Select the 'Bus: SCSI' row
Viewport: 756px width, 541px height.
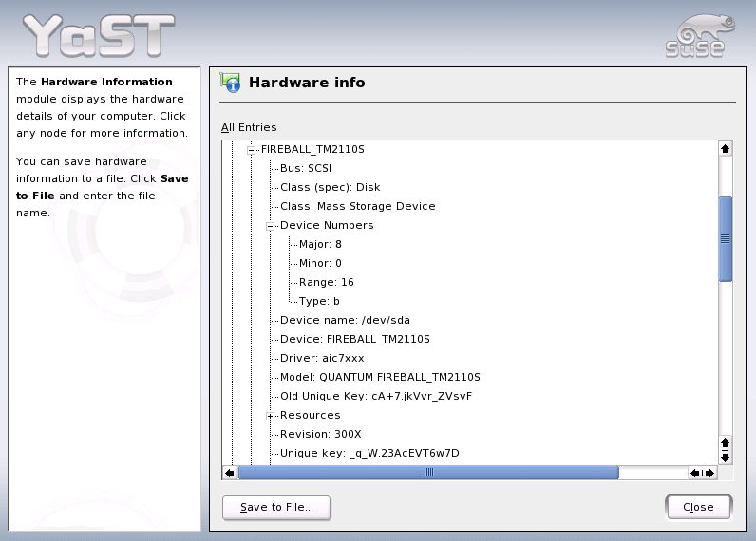pyautogui.click(x=306, y=168)
